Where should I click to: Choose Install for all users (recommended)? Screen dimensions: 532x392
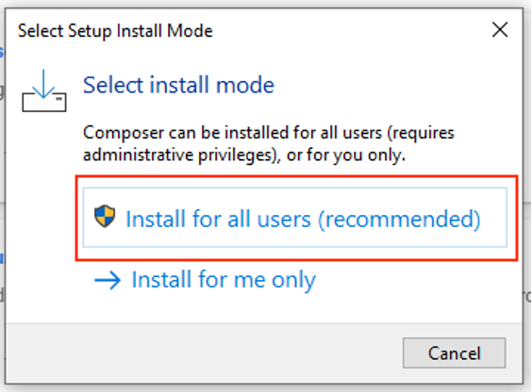pos(295,218)
